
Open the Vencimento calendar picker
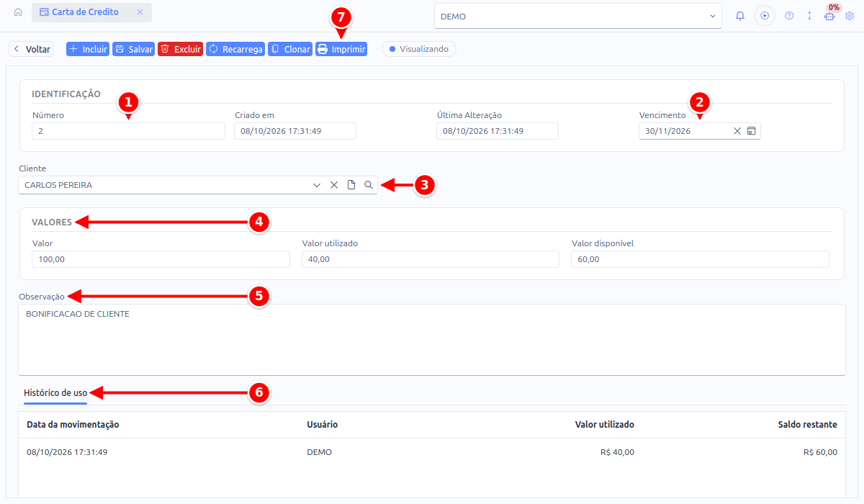pos(752,131)
